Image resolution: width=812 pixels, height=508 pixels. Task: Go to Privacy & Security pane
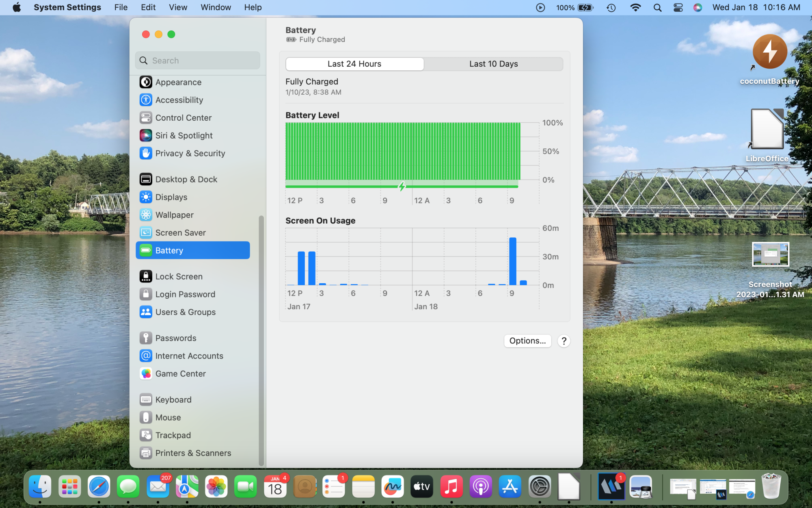click(190, 153)
